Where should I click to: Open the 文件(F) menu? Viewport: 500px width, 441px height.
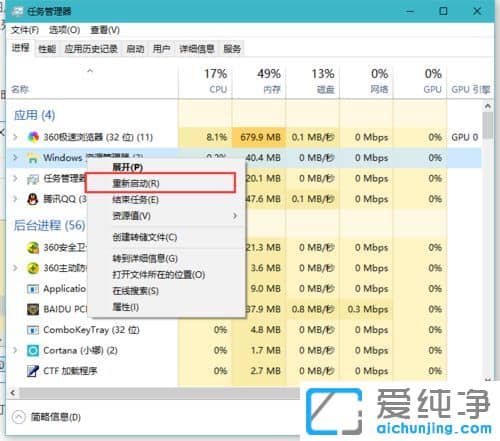point(25,30)
